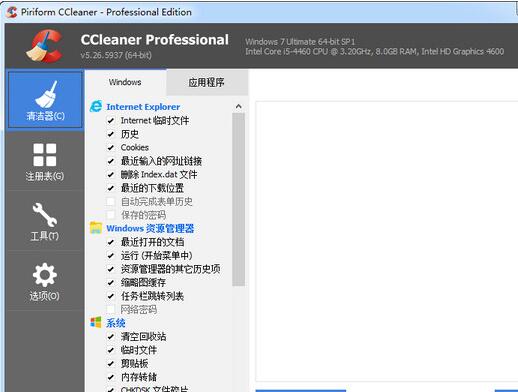The height and width of the screenshot is (392, 518).
Task: Toggle the Cookies checkbox
Action: click(111, 147)
